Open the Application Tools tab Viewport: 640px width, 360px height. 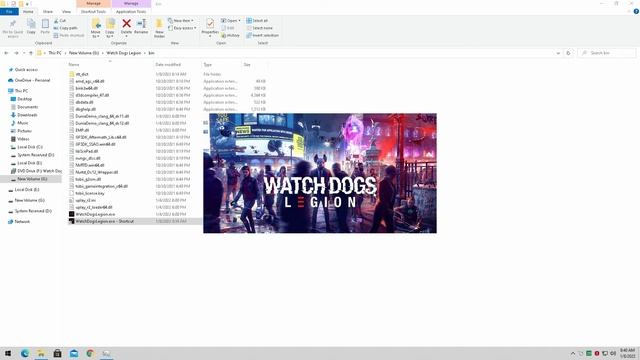coord(131,12)
